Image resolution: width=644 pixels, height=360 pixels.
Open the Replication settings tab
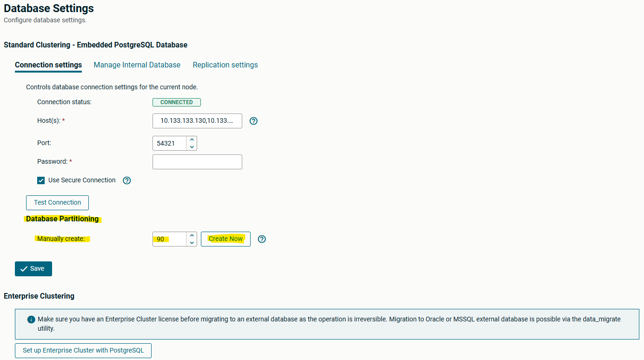tap(225, 65)
